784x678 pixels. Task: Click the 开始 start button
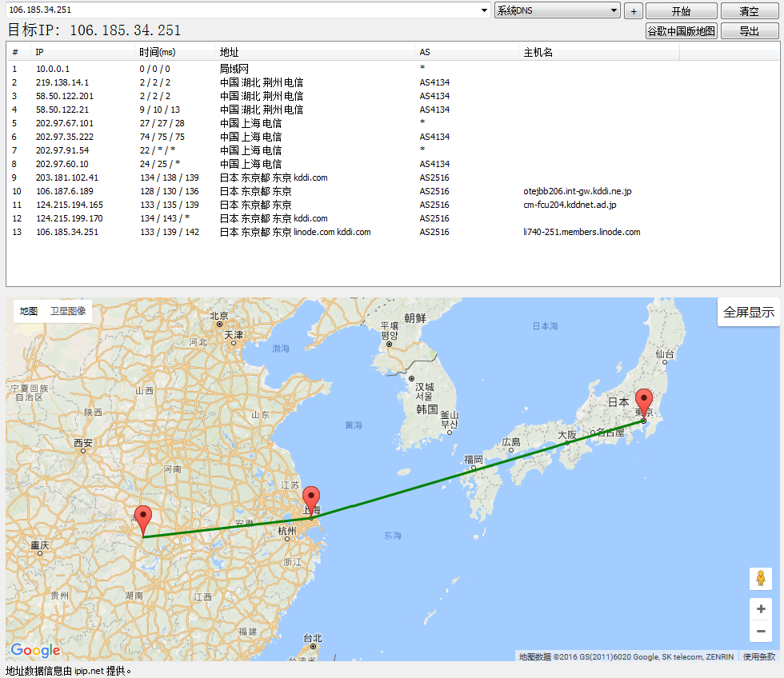coord(681,11)
